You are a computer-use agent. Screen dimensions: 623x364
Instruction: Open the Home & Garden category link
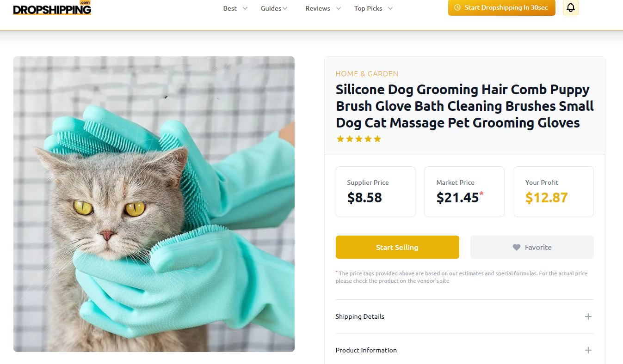tap(367, 74)
